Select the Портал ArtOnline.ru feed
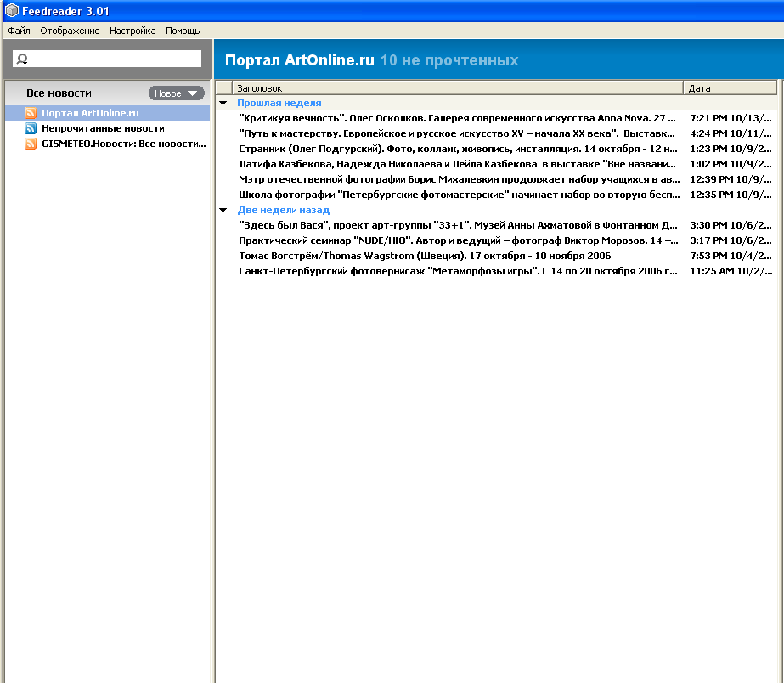784x683 pixels. 107,113
